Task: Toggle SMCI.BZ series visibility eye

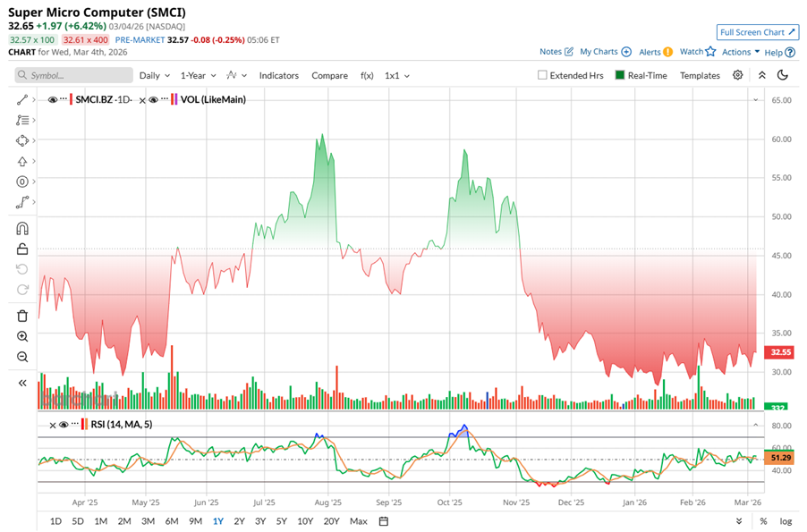Action: coord(53,100)
